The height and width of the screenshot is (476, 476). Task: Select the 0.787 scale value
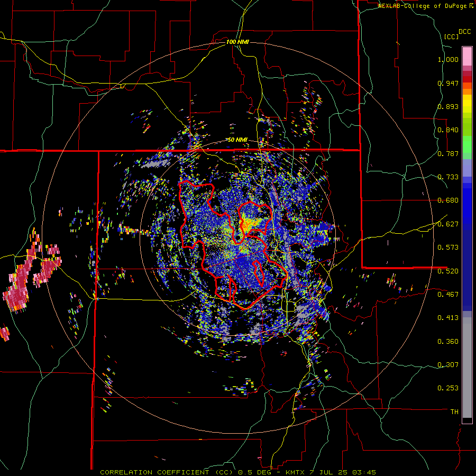point(448,153)
